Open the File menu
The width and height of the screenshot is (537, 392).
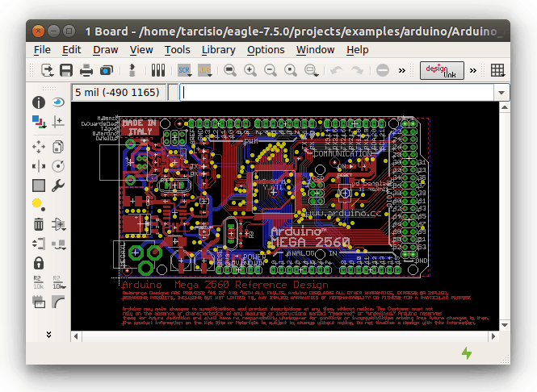point(42,50)
